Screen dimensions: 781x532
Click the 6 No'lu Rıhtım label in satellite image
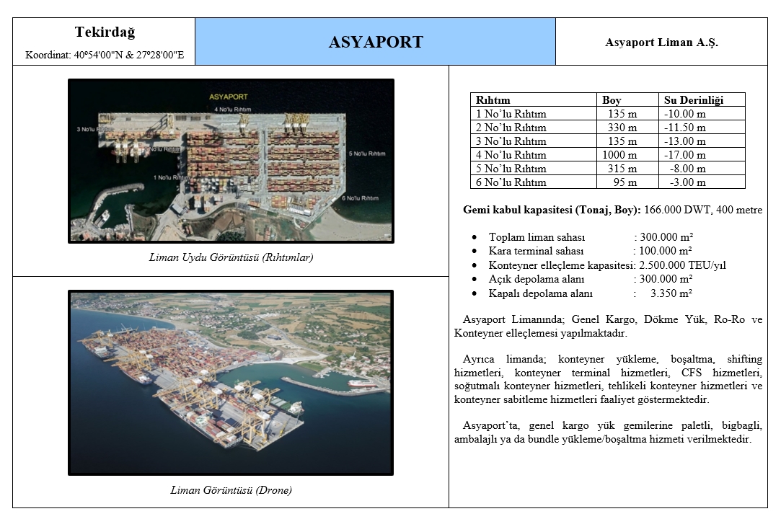point(360,198)
